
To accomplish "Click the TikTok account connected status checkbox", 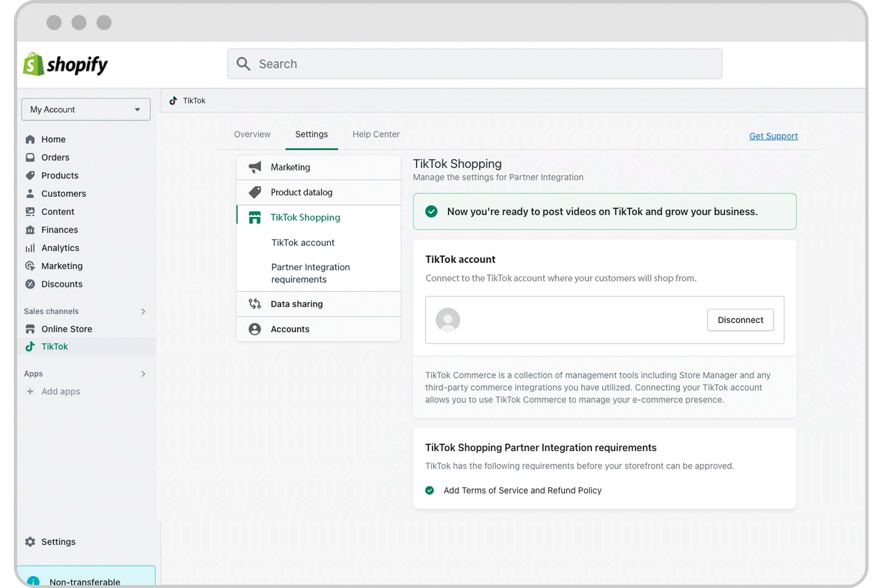I will (x=431, y=212).
